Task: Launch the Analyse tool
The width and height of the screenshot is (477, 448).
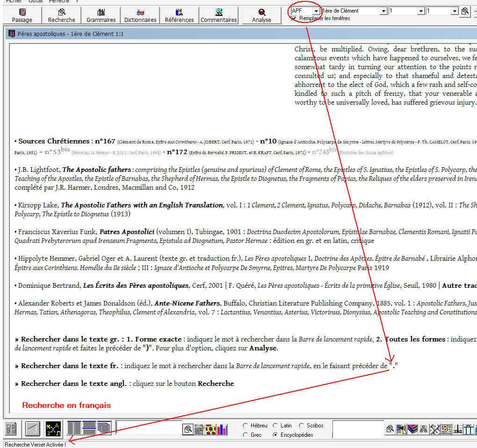Action: 261,15
